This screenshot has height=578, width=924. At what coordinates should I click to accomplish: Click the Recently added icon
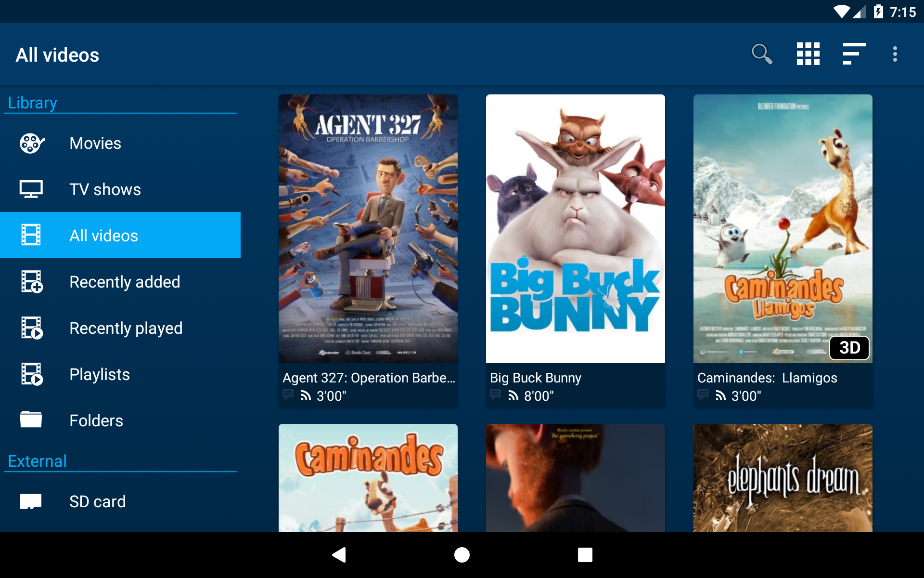click(x=31, y=282)
